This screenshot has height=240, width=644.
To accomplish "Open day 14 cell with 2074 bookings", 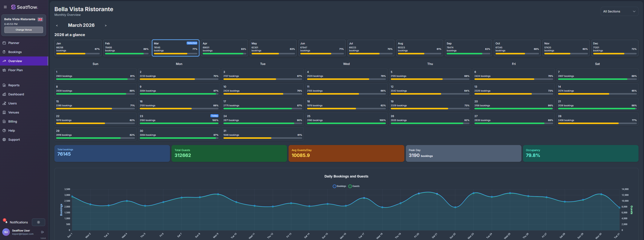I will click(597, 90).
